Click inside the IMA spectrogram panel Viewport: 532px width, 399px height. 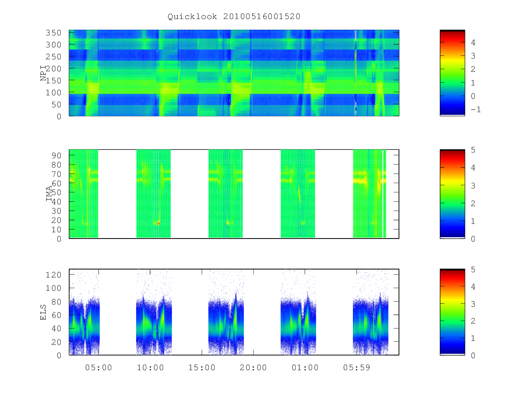tap(234, 194)
